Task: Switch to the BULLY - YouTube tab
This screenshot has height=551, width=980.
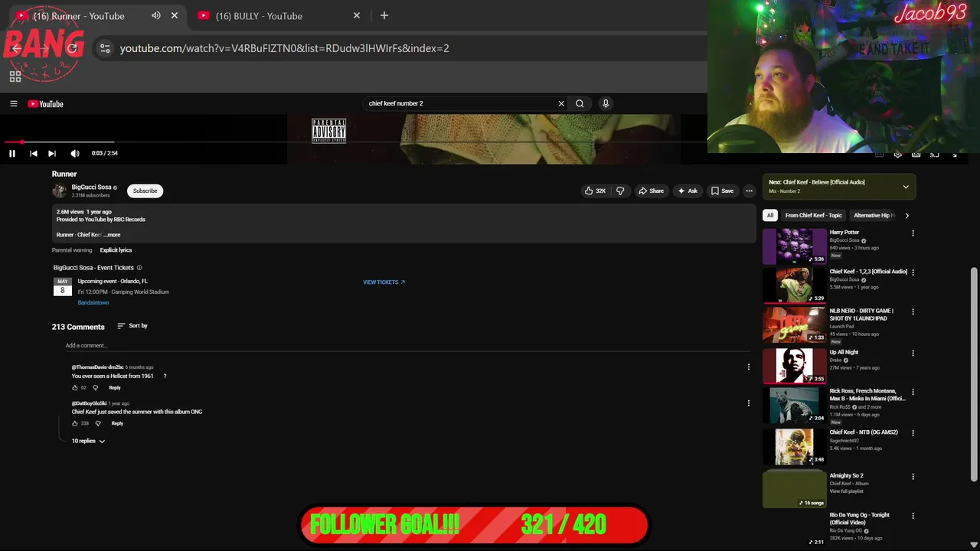Action: [278, 15]
